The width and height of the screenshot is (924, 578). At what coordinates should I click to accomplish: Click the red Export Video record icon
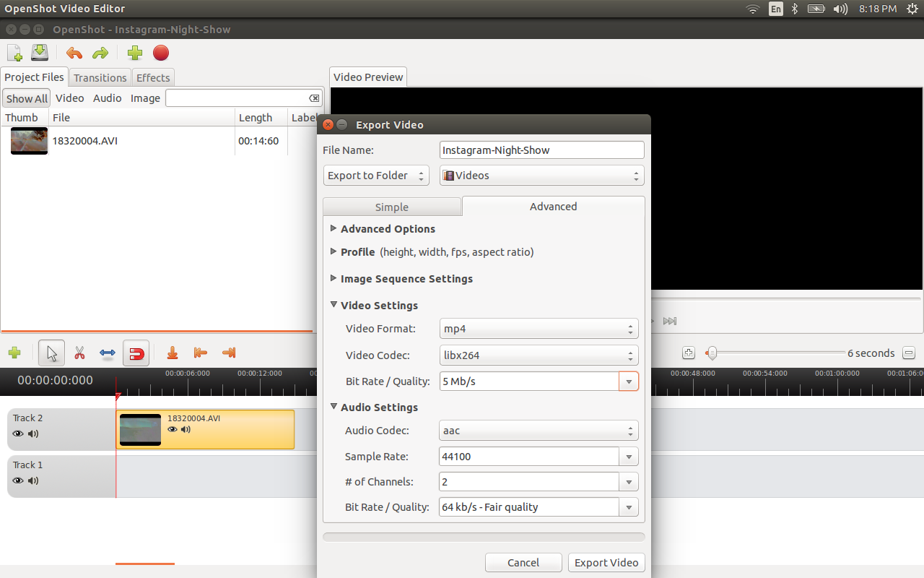point(161,53)
